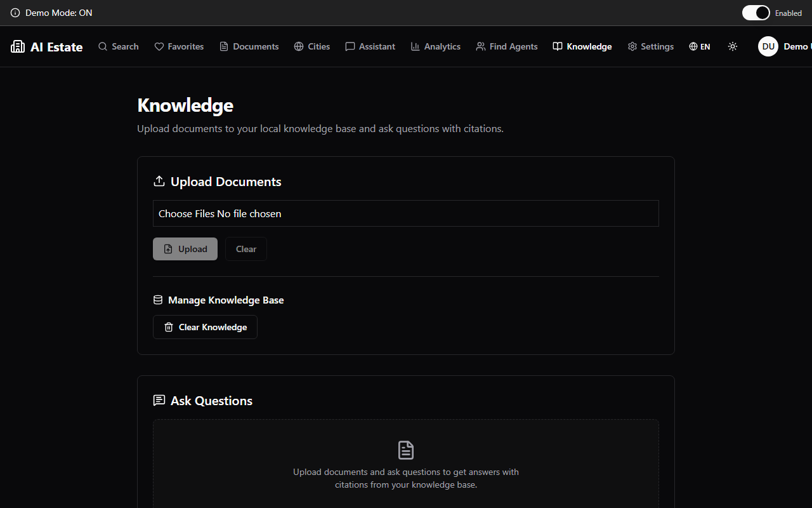The width and height of the screenshot is (812, 508).
Task: Open the Demo user account menu
Action: tap(785, 46)
